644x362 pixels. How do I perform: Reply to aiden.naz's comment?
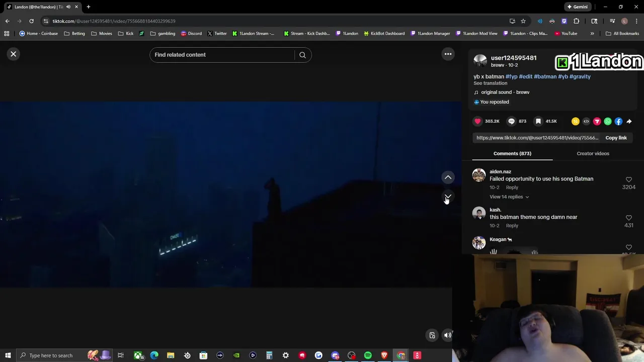(x=512, y=187)
